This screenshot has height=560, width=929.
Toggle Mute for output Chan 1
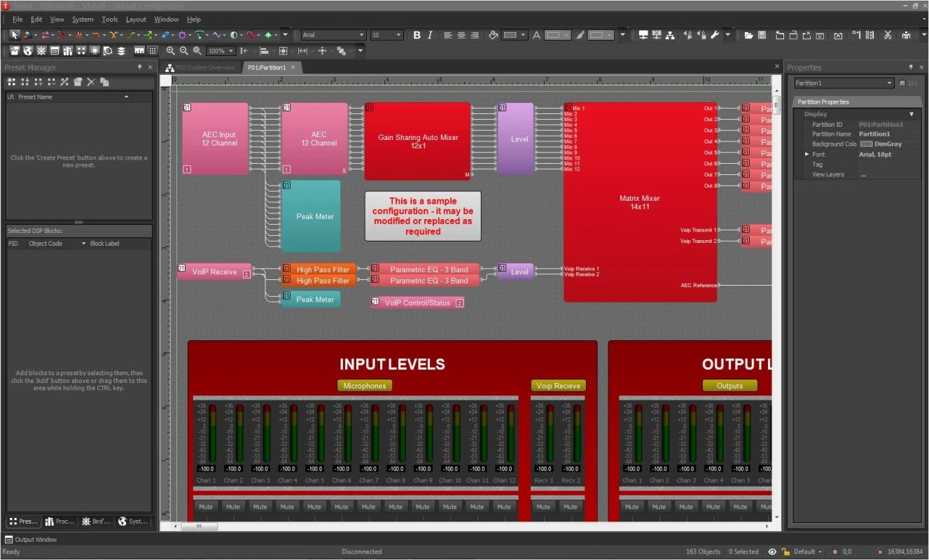point(632,507)
